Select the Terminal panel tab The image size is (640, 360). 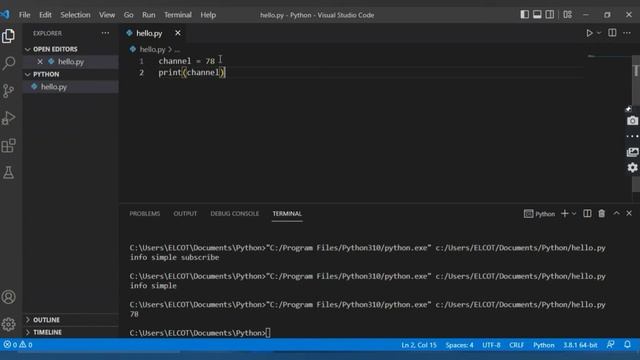pyautogui.click(x=287, y=214)
